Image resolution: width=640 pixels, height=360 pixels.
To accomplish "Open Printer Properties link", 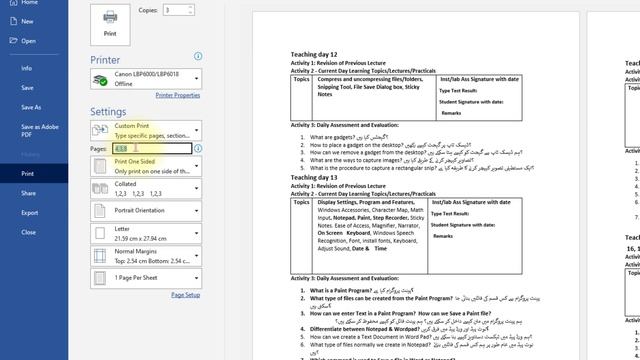I will pyautogui.click(x=178, y=95).
